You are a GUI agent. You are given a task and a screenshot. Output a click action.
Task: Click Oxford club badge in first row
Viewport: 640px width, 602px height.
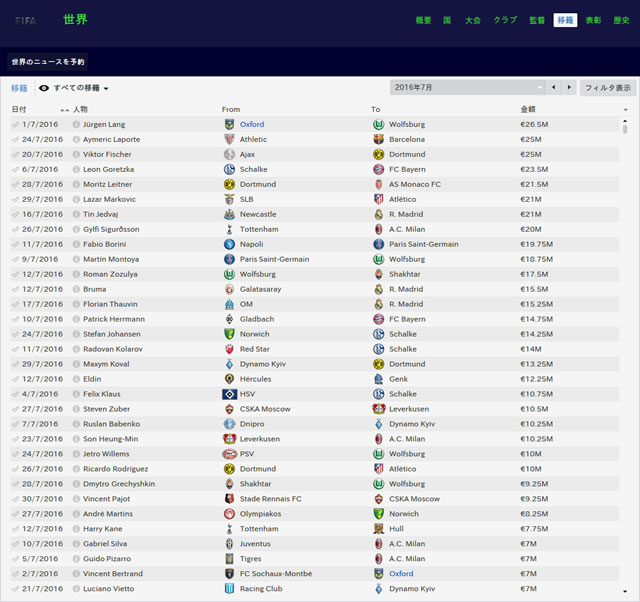tap(229, 124)
